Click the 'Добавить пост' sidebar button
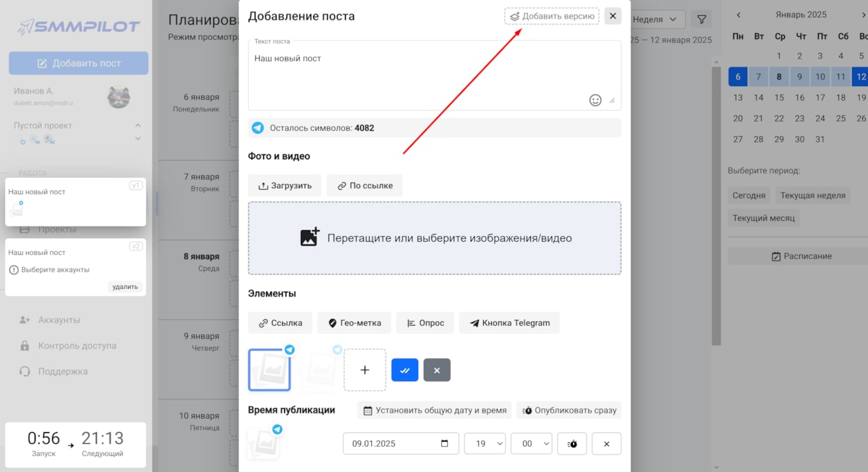The image size is (868, 472). point(78,63)
